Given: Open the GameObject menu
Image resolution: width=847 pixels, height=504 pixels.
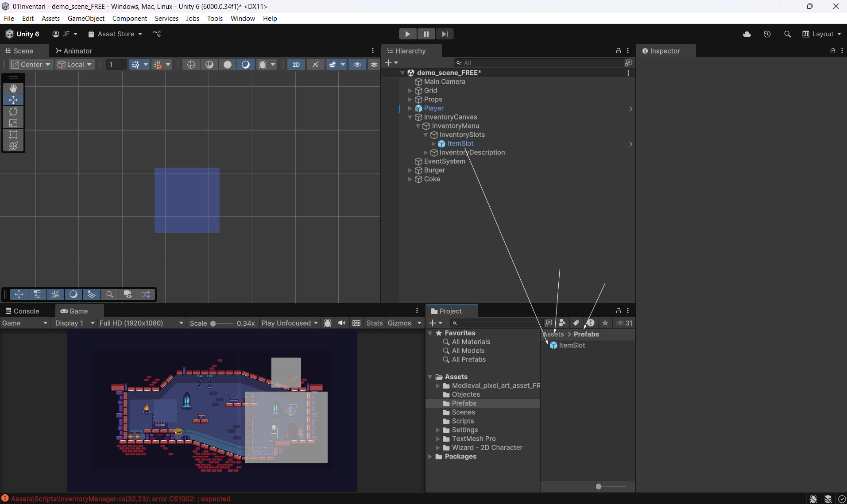Looking at the screenshot, I should click(86, 18).
